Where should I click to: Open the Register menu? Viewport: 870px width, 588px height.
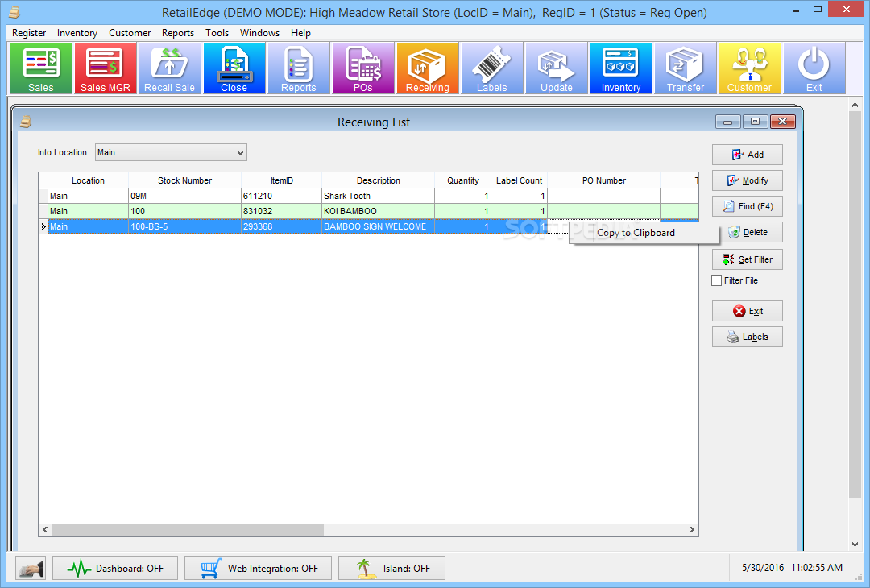[29, 33]
